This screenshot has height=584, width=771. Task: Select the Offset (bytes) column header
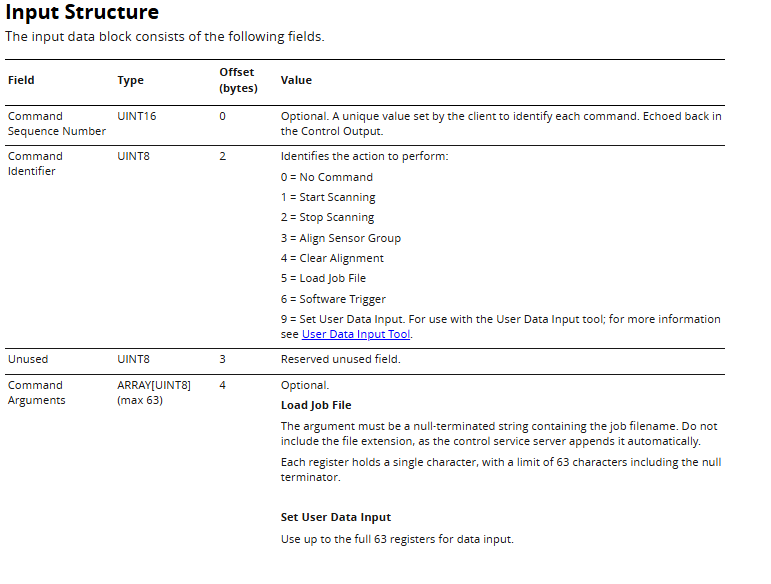point(238,80)
